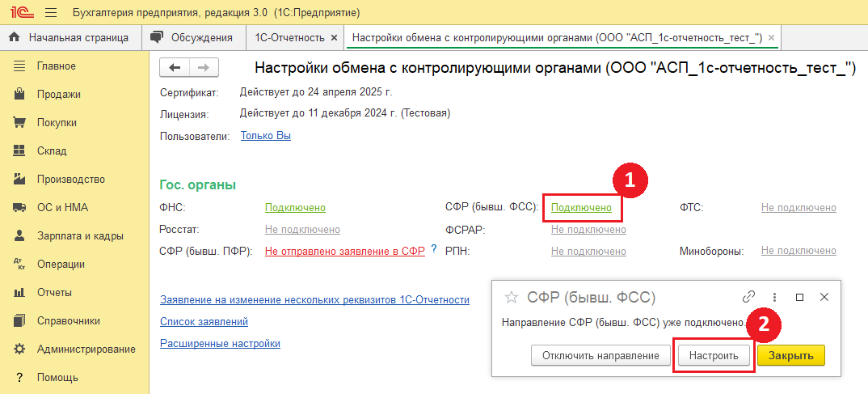Maximize the СФР (бывш. ФСС) dialog
This screenshot has height=394, width=868.
799,297
